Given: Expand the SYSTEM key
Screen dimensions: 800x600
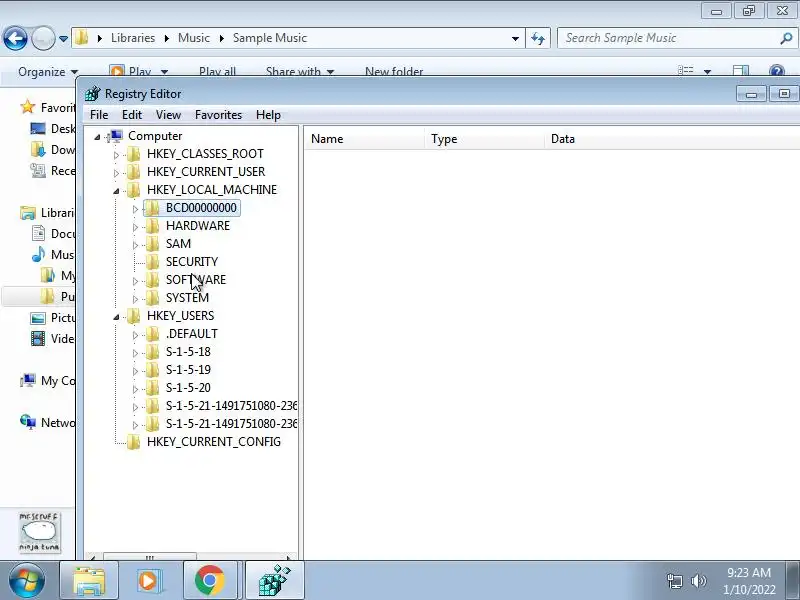Looking at the screenshot, I should (x=135, y=299).
